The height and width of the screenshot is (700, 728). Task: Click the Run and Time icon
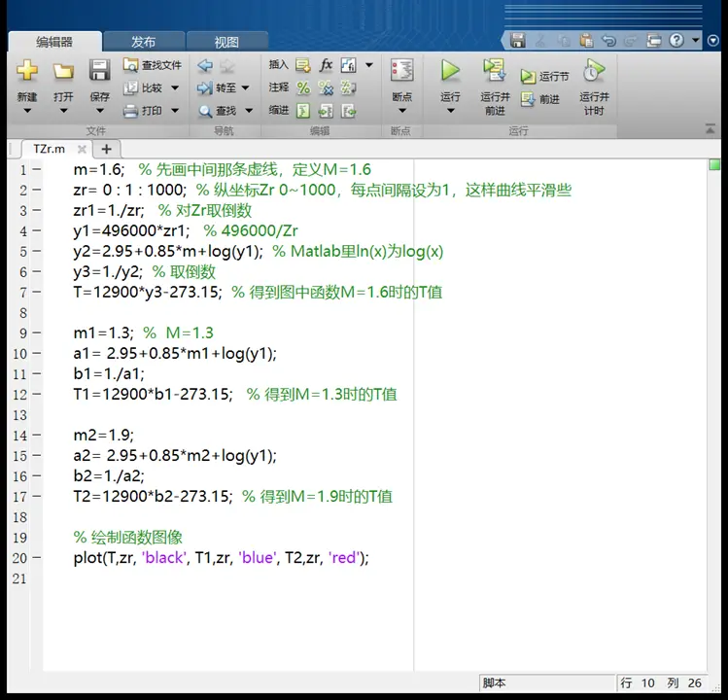coord(594,70)
